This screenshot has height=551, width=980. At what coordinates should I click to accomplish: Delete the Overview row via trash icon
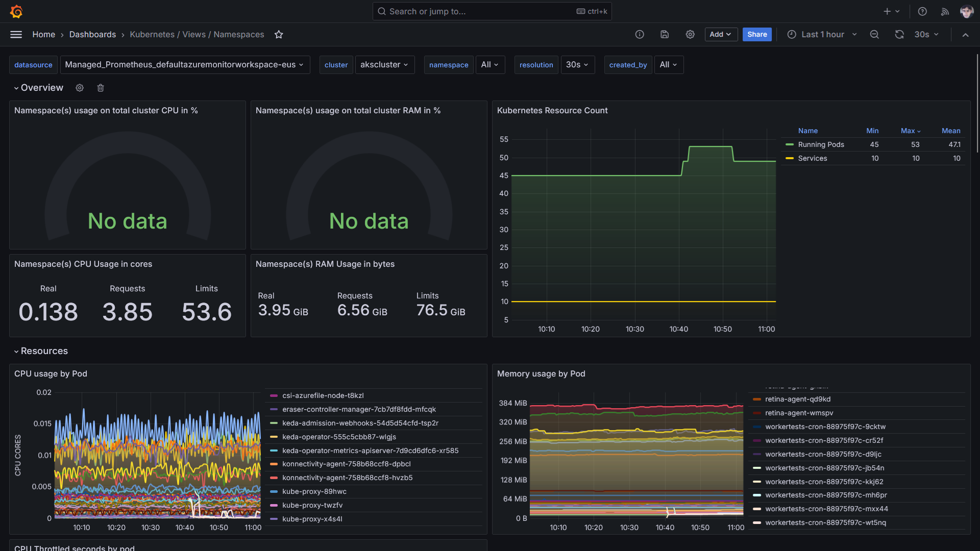pos(101,88)
